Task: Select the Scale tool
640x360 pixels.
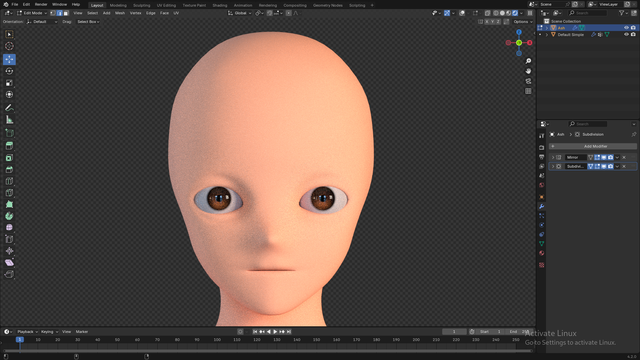Action: coord(9,83)
